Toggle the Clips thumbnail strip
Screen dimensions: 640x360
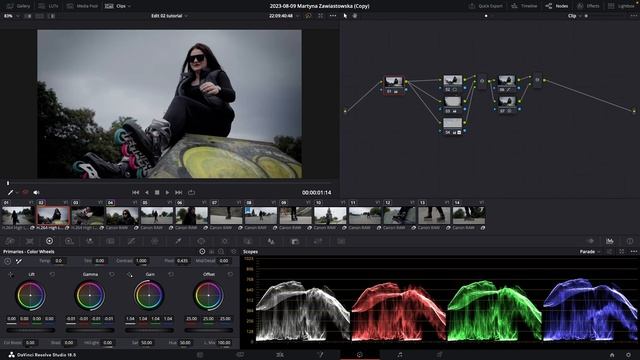pyautogui.click(x=116, y=6)
